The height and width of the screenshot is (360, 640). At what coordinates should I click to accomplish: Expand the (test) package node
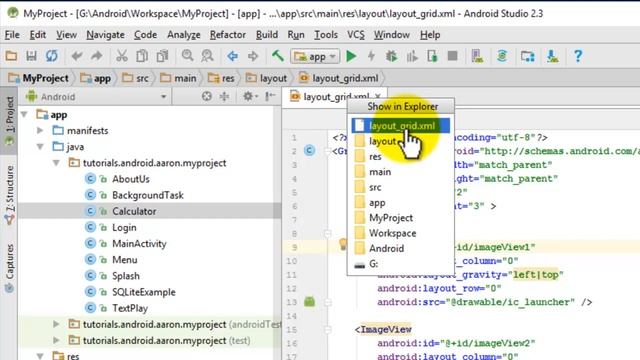click(56, 340)
